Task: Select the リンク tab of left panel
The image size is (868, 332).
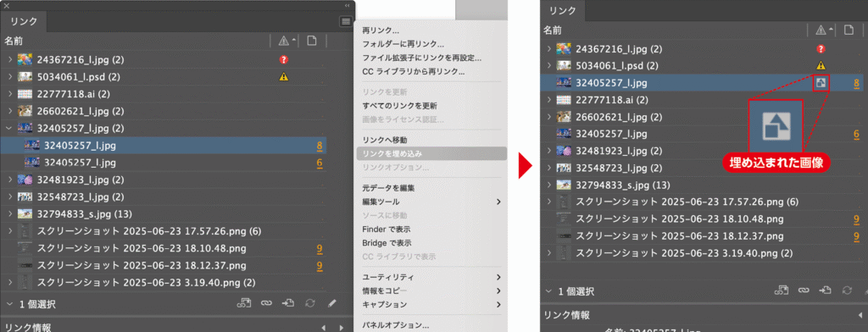Action: (24, 21)
